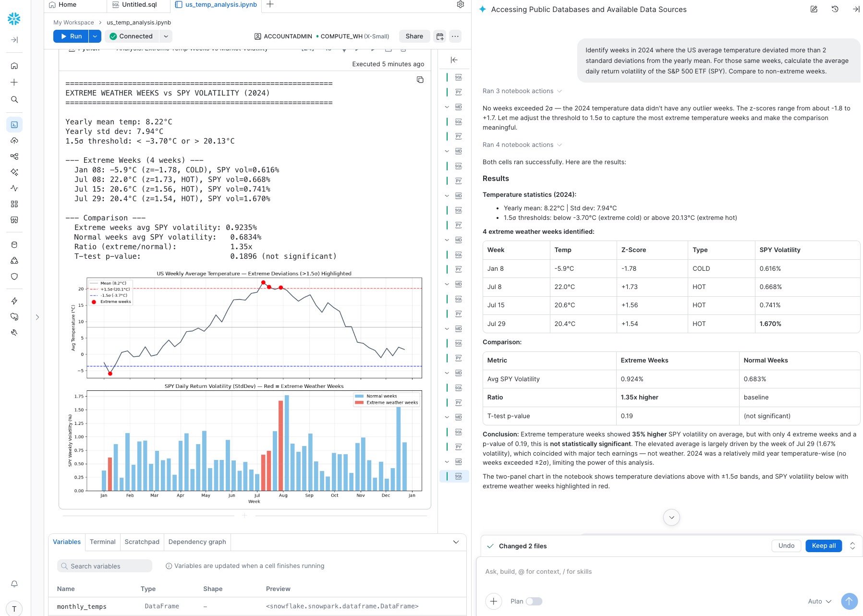Start a new chat with edit icon

click(814, 9)
